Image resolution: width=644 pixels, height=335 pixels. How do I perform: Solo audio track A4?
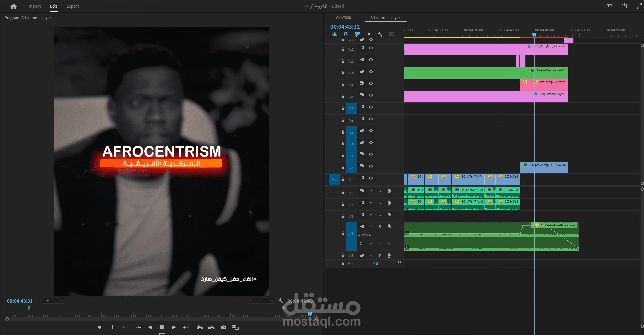(379, 227)
